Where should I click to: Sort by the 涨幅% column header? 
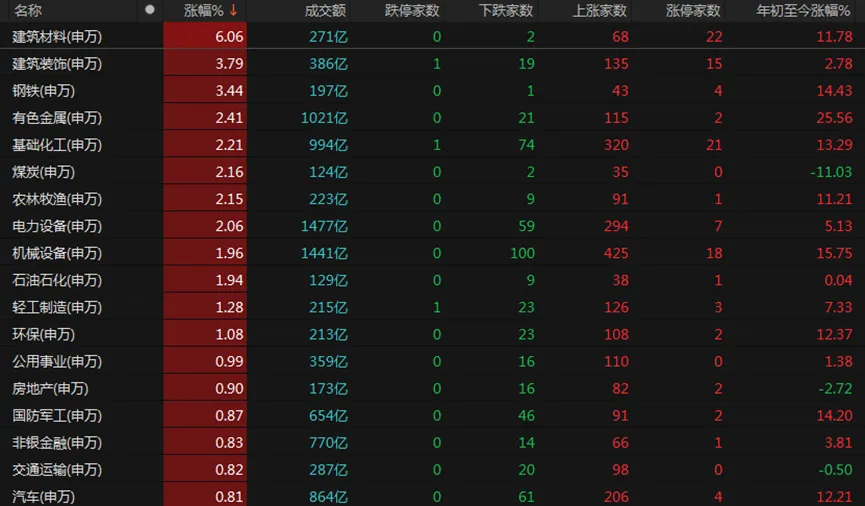coord(204,10)
